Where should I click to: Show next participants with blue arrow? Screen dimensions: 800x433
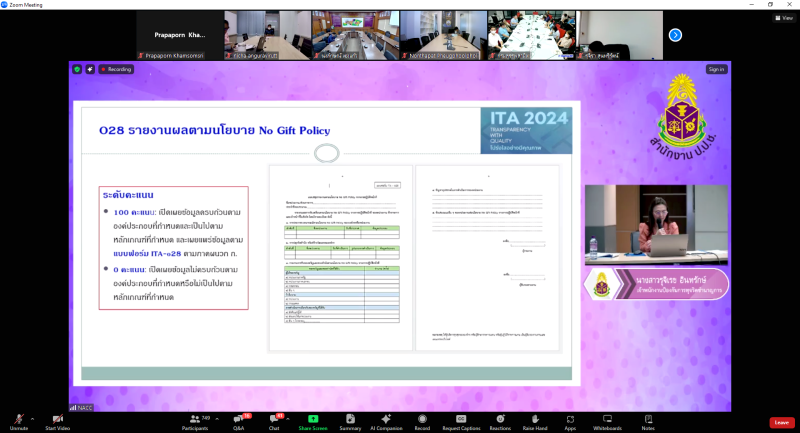(x=675, y=35)
